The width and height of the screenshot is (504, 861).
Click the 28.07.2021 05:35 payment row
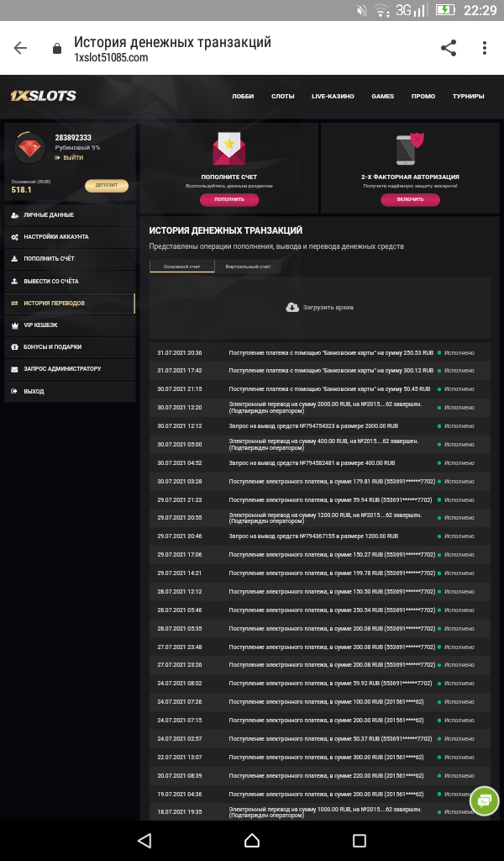(320, 629)
